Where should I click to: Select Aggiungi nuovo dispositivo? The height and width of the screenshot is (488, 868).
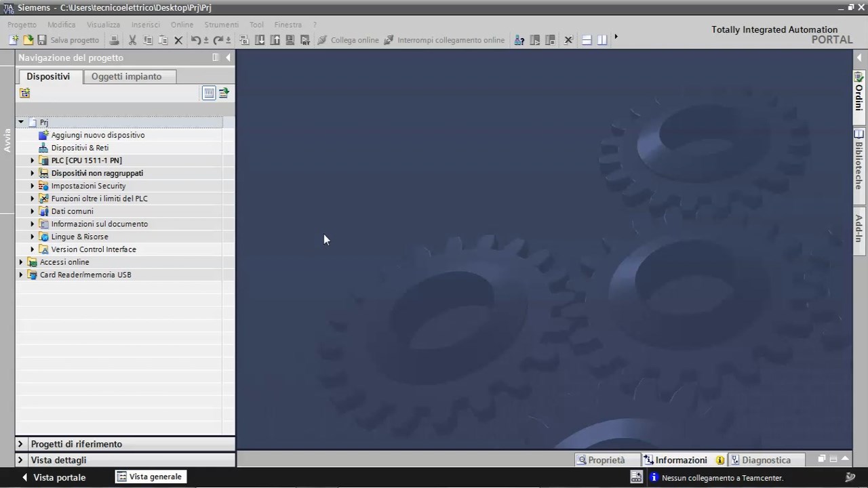98,135
